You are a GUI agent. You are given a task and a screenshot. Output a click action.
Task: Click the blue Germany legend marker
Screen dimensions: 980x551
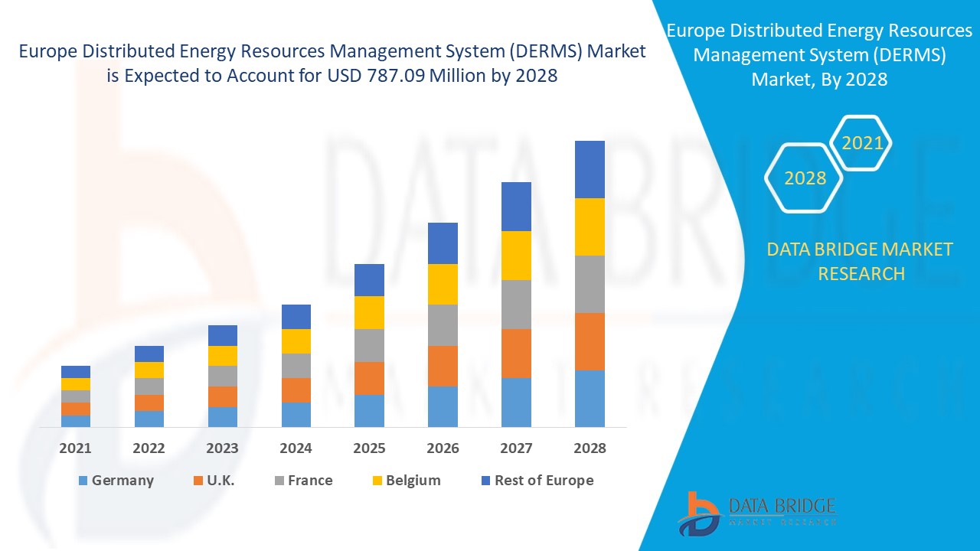click(81, 481)
